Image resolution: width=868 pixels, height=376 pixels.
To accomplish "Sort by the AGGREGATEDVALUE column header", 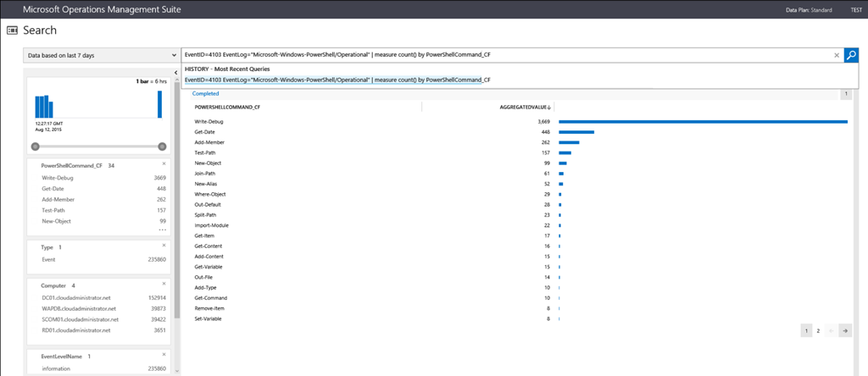I will tap(525, 108).
